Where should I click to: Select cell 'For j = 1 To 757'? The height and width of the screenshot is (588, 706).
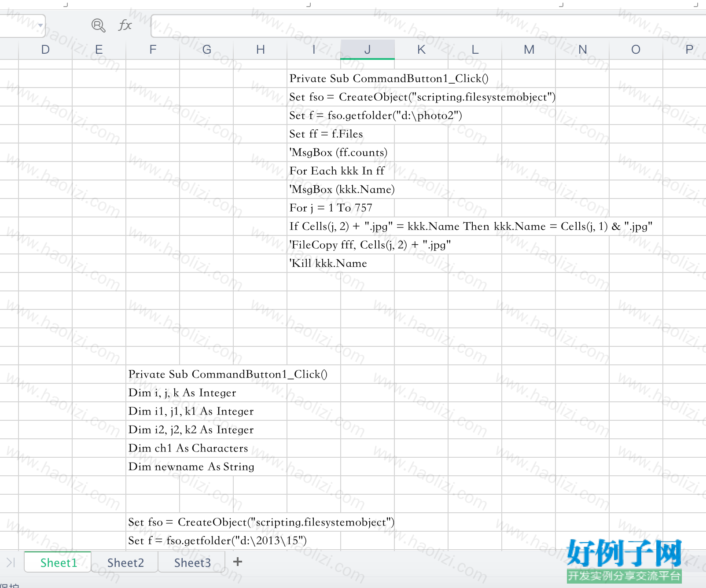[331, 208]
